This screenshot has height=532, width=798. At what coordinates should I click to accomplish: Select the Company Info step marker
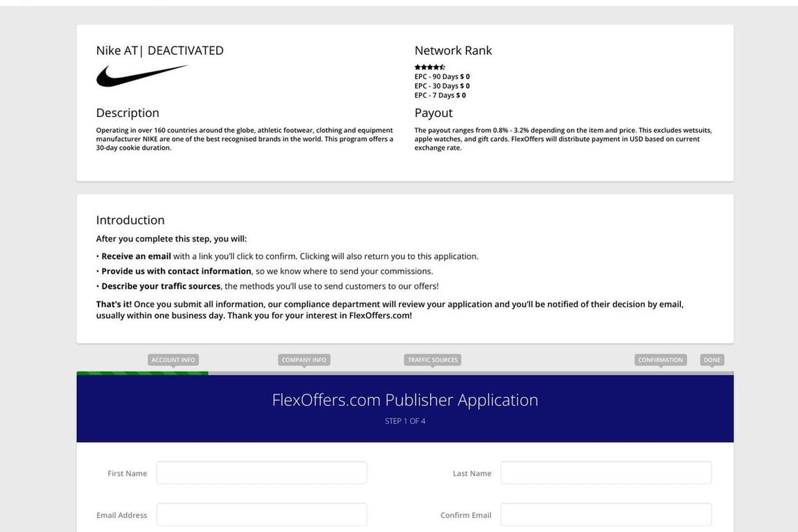pos(304,360)
